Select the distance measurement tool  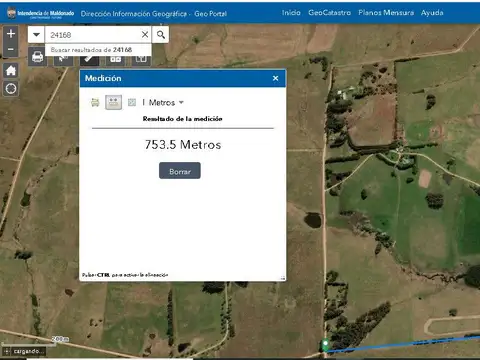click(x=113, y=102)
